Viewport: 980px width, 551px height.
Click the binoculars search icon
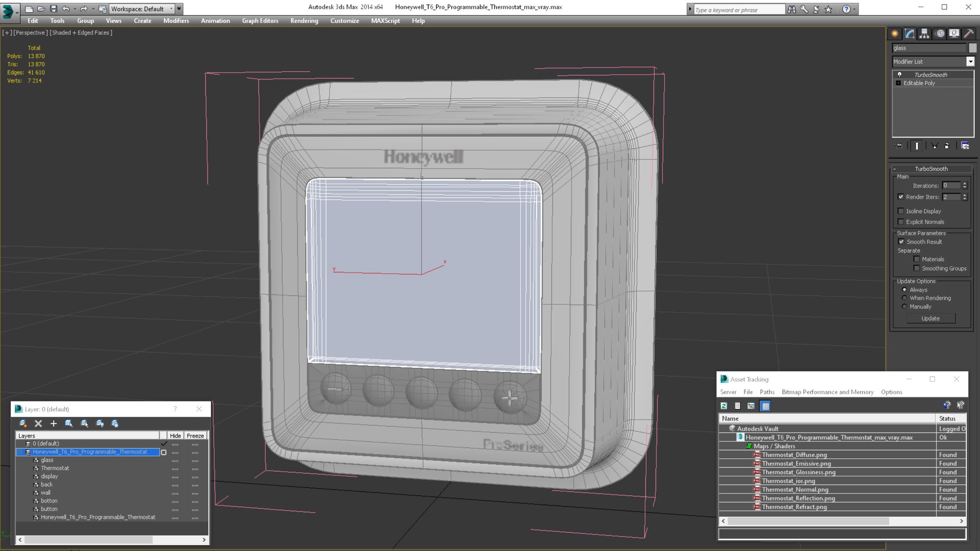point(792,9)
